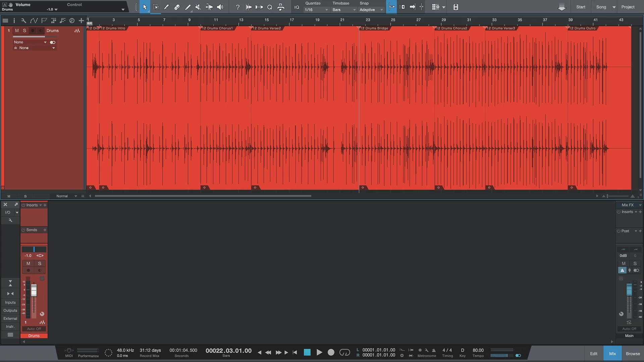Viewport: 644px width, 362px height.
Task: Expand the Song menu arrow
Action: (614, 7)
